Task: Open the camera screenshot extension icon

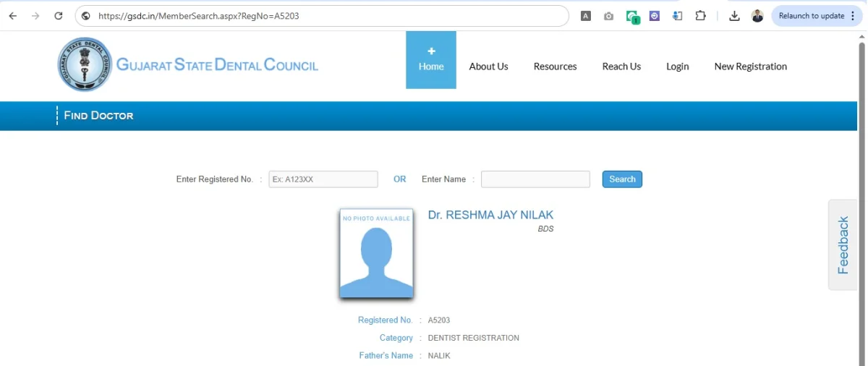Action: click(x=609, y=16)
